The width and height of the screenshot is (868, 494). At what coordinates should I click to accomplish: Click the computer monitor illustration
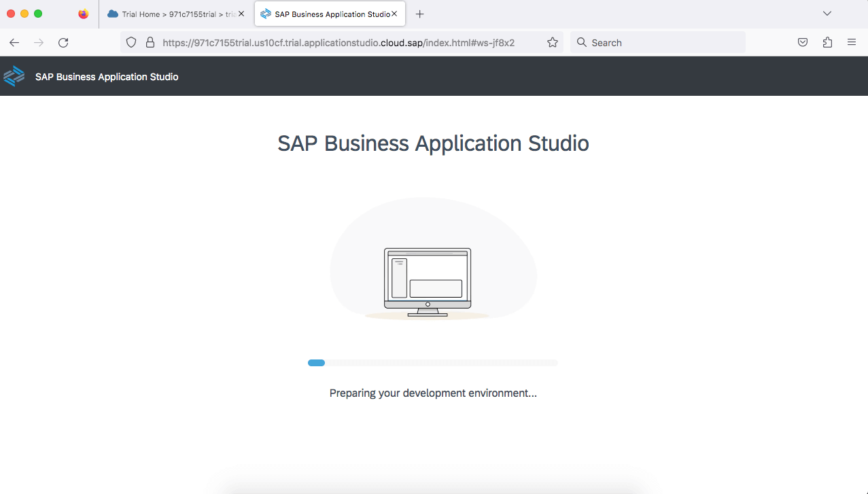point(428,282)
